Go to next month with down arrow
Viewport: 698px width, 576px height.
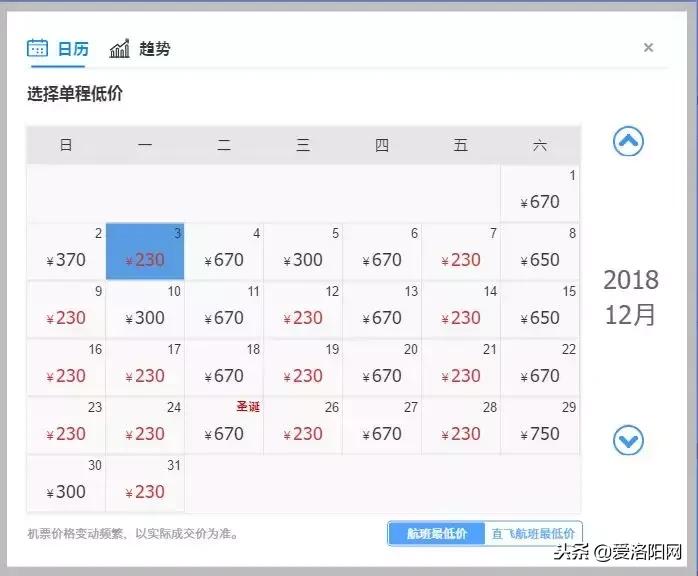click(x=628, y=440)
